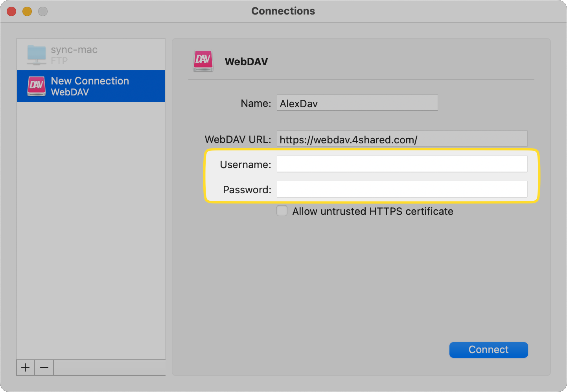567x392 pixels.
Task: Click the pink DAV icon in the sidebar
Action: point(36,86)
